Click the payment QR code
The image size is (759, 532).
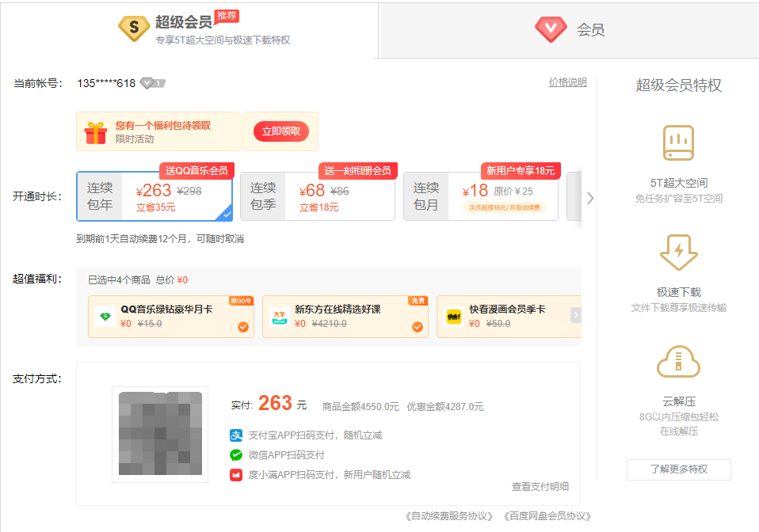click(160, 433)
